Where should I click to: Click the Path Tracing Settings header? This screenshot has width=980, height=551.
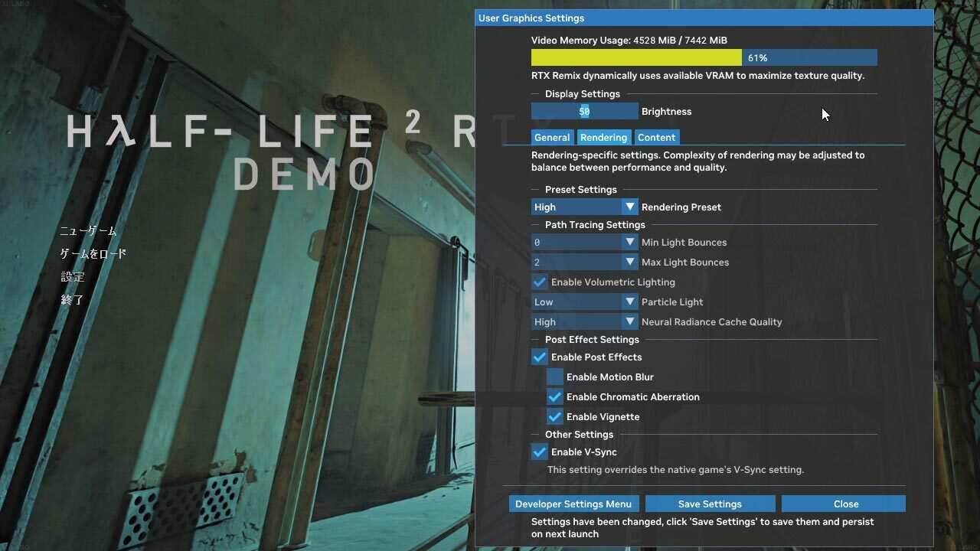click(595, 225)
